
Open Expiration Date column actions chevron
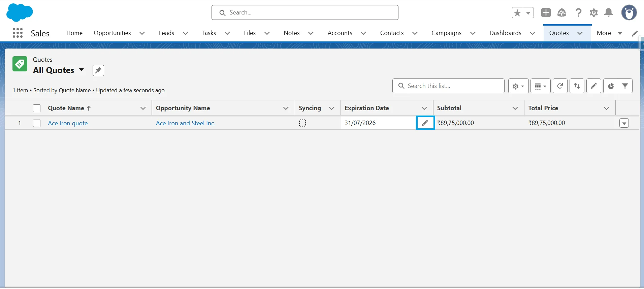click(x=424, y=108)
